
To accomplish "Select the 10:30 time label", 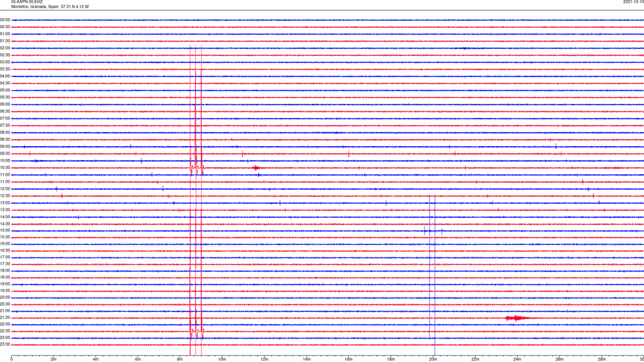I will click(x=5, y=168).
